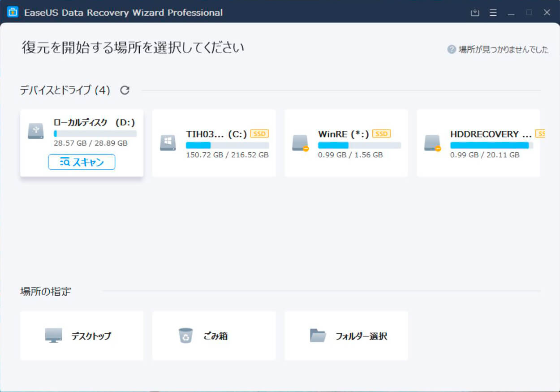Click the SSD badge on WinRE (*:)
The image size is (560, 392).
(381, 133)
